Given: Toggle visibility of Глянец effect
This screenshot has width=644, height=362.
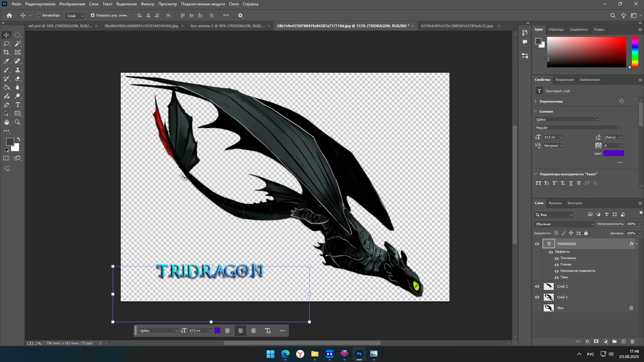Looking at the screenshot, I should (x=556, y=264).
